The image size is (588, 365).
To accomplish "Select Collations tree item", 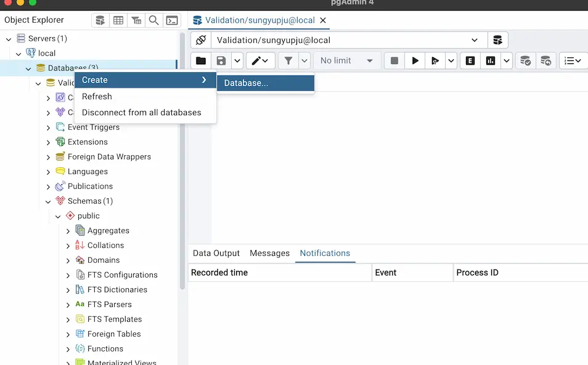I will point(105,245).
